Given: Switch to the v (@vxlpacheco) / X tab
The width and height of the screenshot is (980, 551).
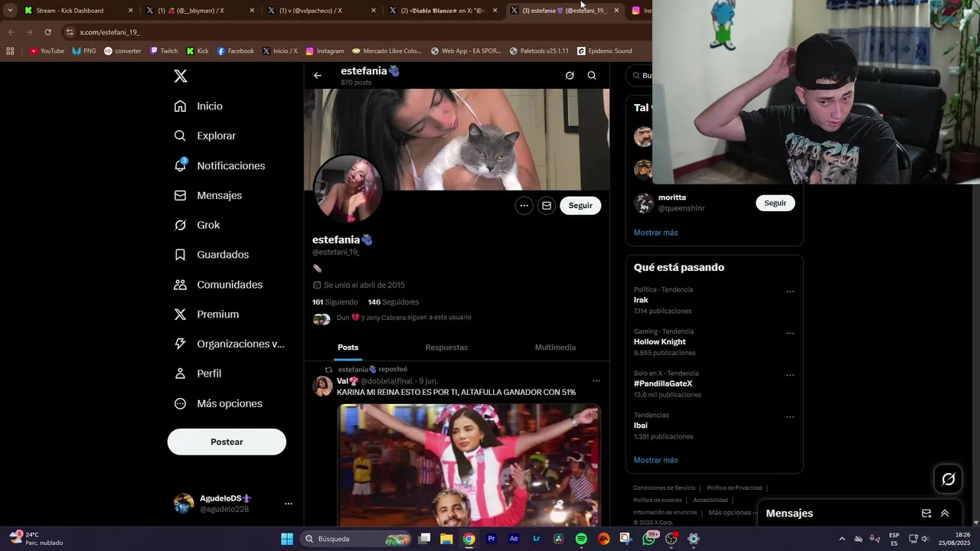Looking at the screenshot, I should click(321, 11).
